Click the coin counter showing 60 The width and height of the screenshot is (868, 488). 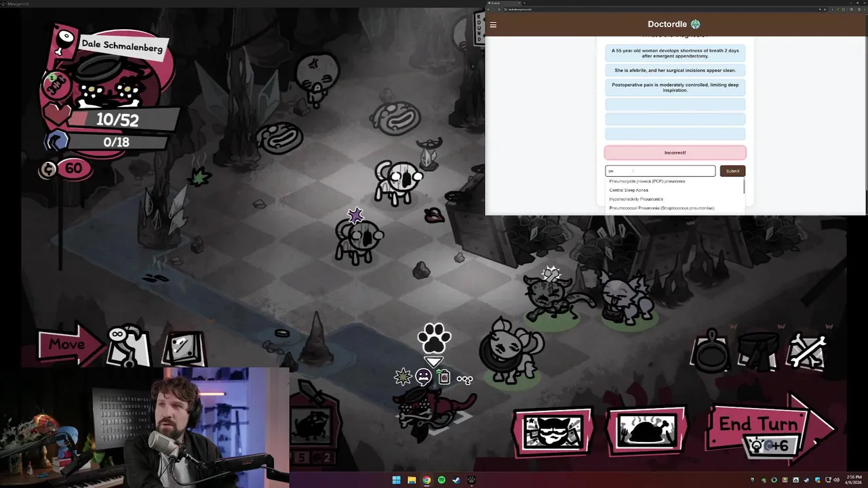coord(64,169)
